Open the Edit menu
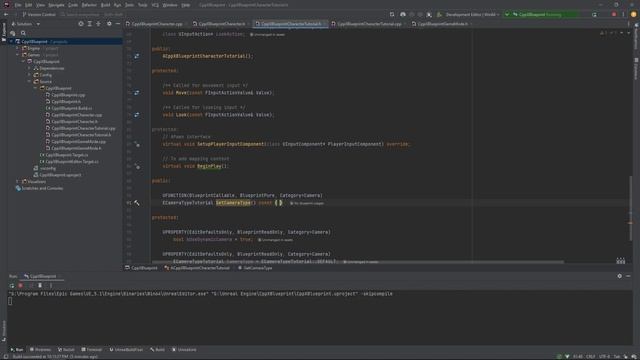This screenshot has width=640, height=360. tap(29, 5)
